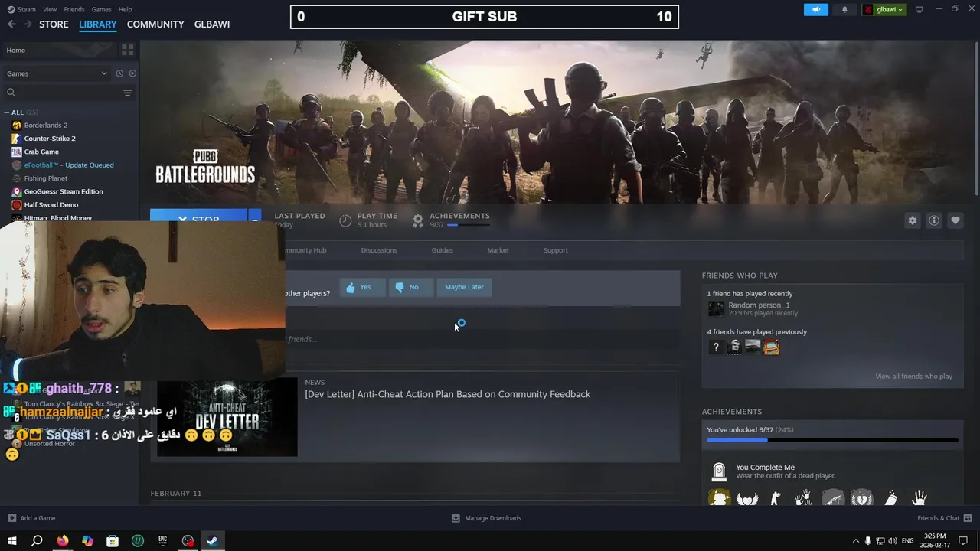Image resolution: width=980 pixels, height=551 pixels.
Task: Open the orange friend avatar
Action: [771, 347]
